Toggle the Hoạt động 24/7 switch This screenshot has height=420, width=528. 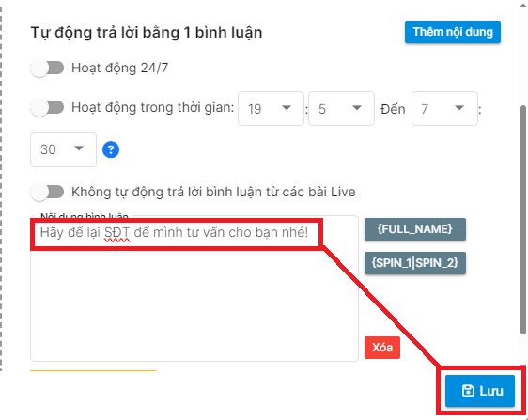(x=47, y=68)
